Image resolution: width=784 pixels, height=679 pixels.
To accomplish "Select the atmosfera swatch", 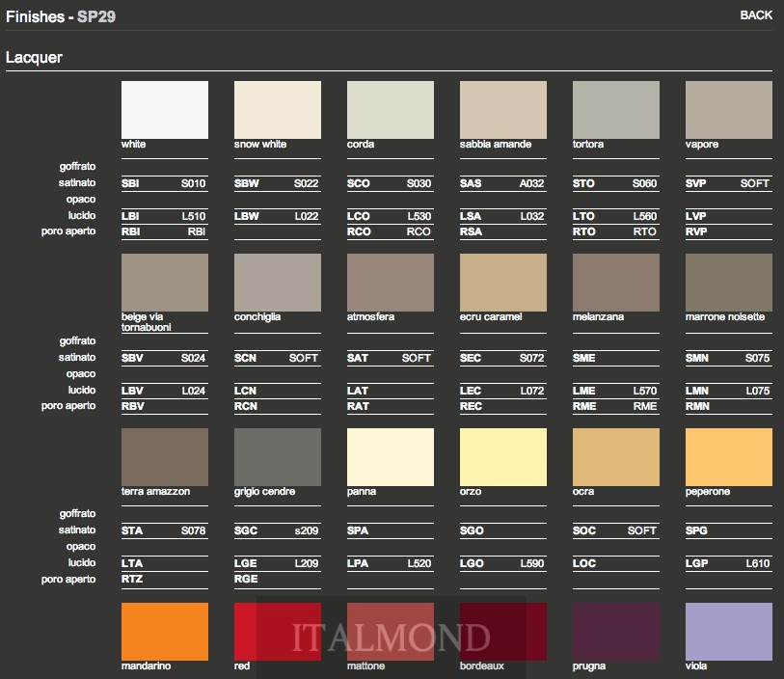I will pos(391,283).
